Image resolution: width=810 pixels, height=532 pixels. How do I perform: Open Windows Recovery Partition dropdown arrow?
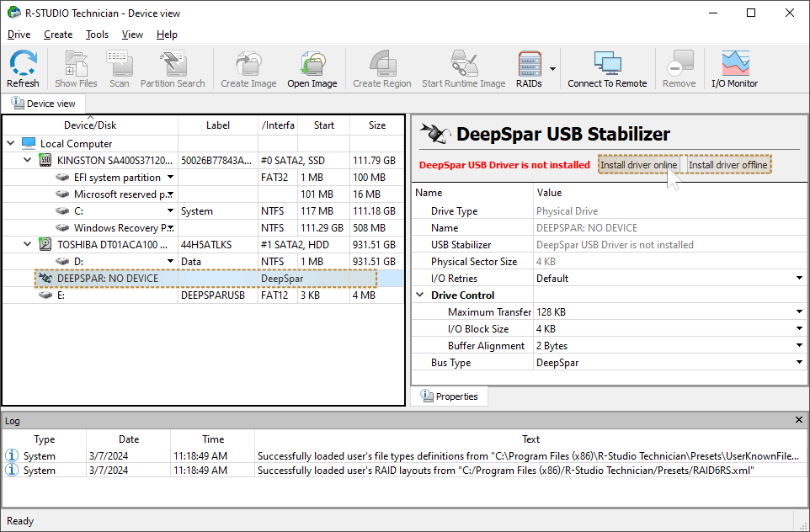170,228
